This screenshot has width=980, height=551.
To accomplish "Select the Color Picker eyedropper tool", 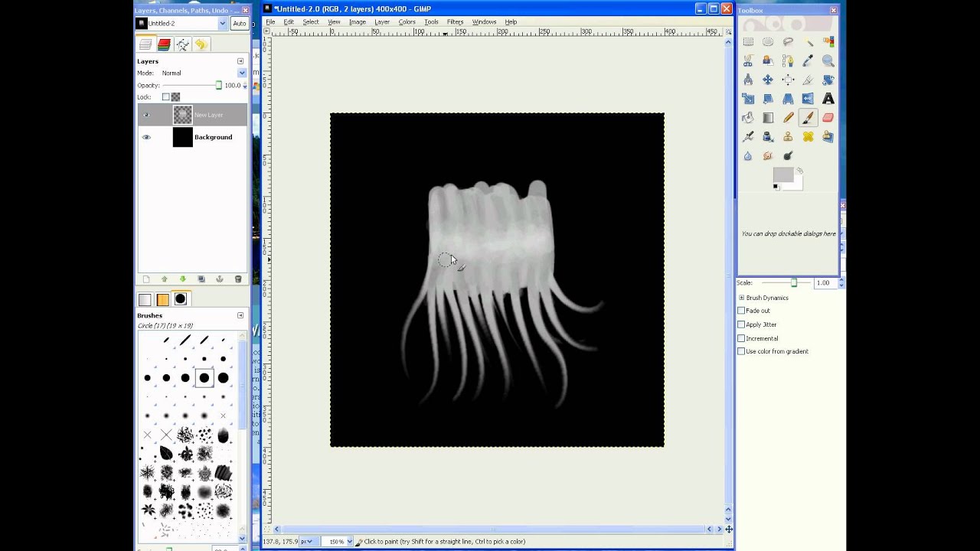I will coord(808,61).
